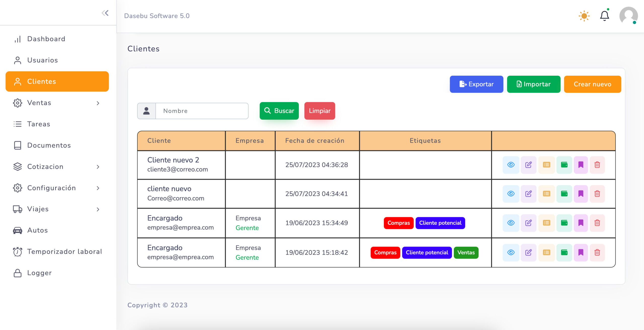Viewport: 644px width, 330px height.
Task: Click the Importar button
Action: coord(534,84)
